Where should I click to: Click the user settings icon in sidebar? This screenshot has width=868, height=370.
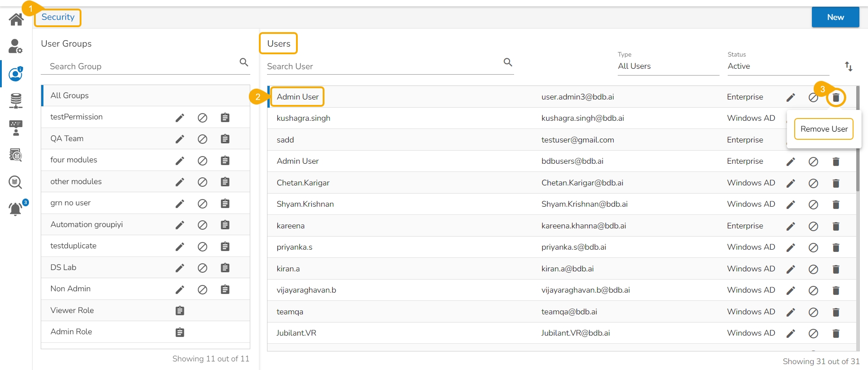point(15,46)
